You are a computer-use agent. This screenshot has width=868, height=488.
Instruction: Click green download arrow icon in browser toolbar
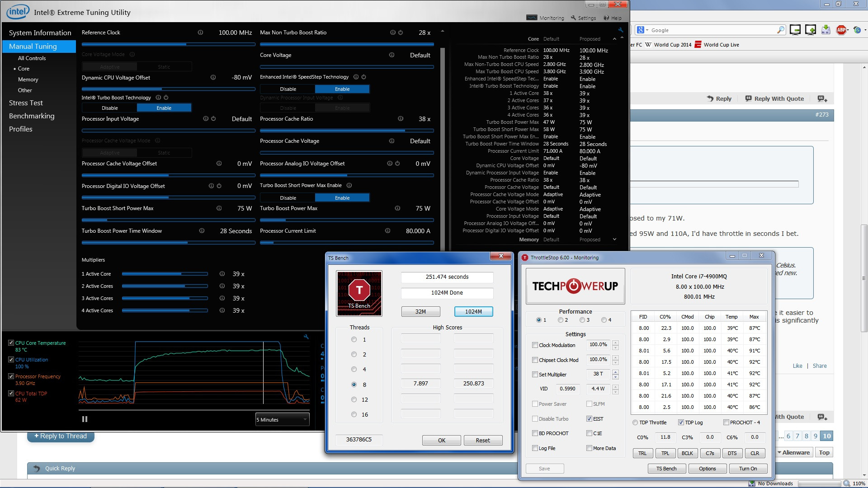826,30
